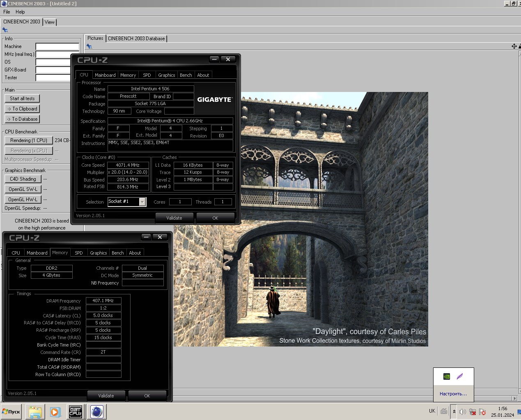Run the Rendering (1 CPU) benchmark
The width and height of the screenshot is (521, 420).
[x=29, y=140]
